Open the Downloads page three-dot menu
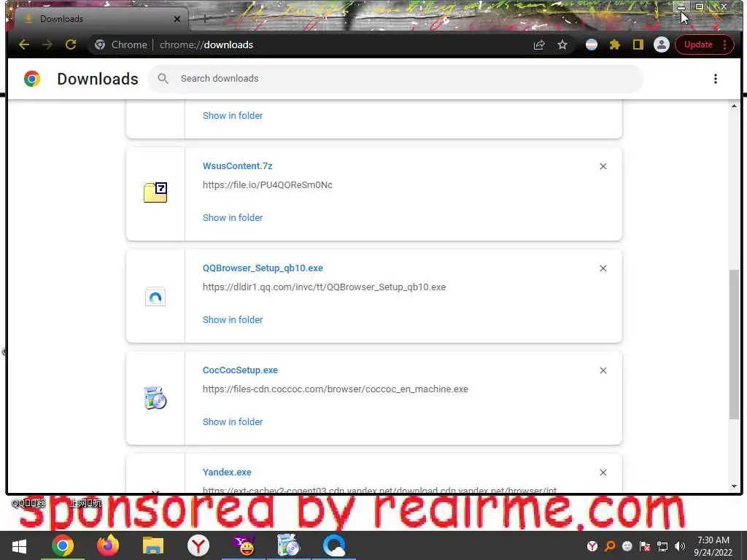 pos(715,79)
